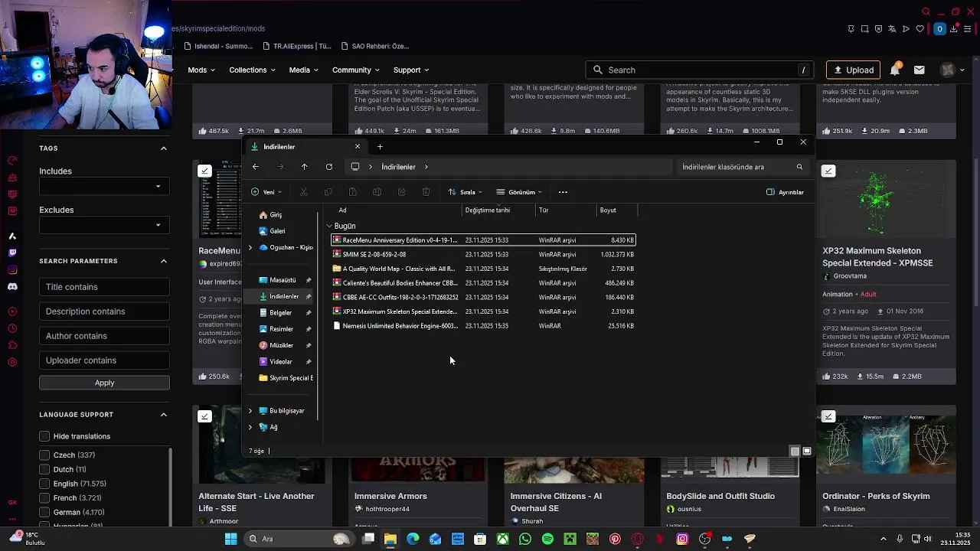The height and width of the screenshot is (551, 980).
Task: Toggle the checkmark on the Ordinator card
Action: pos(828,416)
